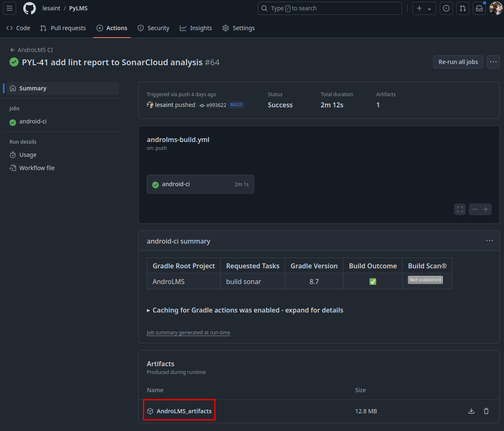Go to the GitHub homepage logo
This screenshot has height=431, width=504.
pyautogui.click(x=29, y=8)
